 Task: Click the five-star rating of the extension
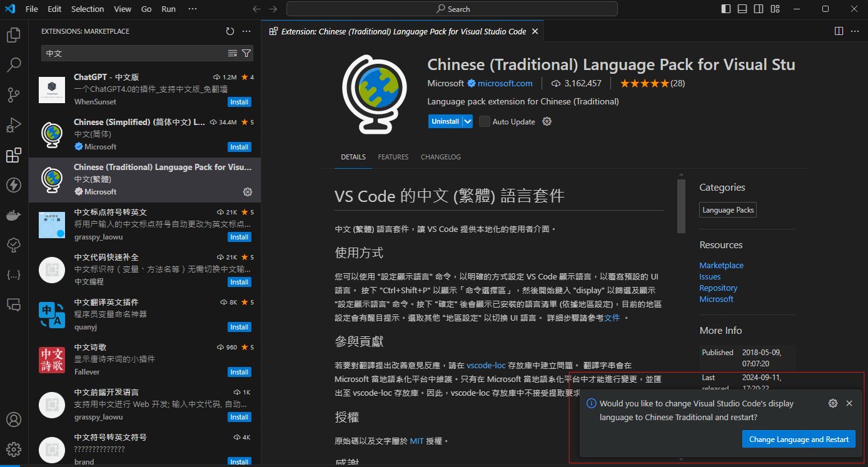point(652,83)
